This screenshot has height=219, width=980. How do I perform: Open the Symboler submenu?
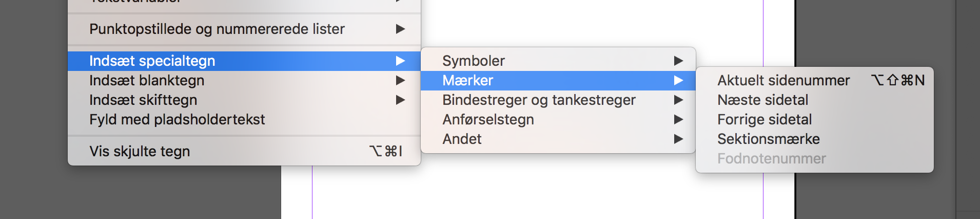pyautogui.click(x=474, y=61)
